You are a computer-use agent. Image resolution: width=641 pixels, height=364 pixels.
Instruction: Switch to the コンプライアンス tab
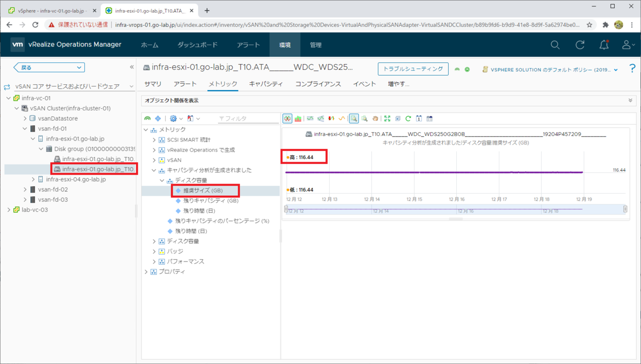[318, 84]
